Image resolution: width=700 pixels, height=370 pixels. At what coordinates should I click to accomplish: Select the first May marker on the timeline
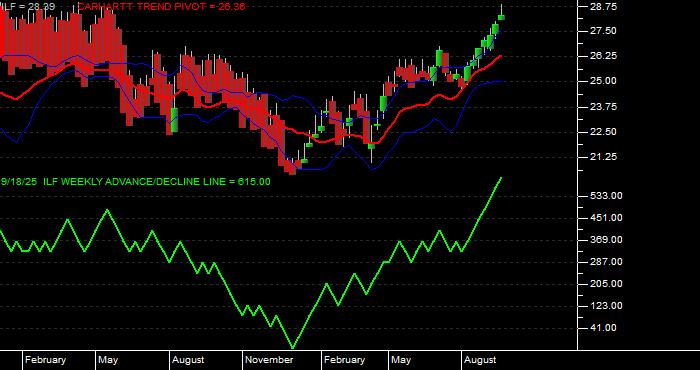click(x=108, y=360)
